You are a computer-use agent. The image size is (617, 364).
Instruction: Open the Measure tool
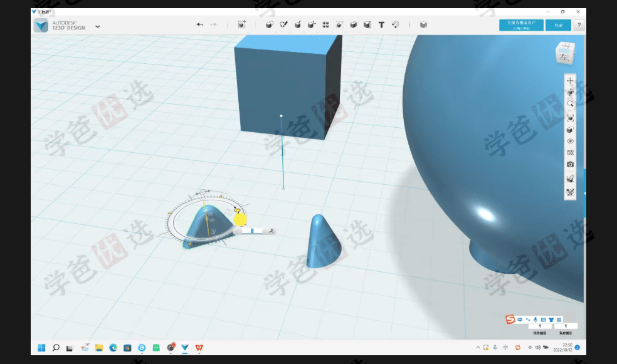coord(367,25)
